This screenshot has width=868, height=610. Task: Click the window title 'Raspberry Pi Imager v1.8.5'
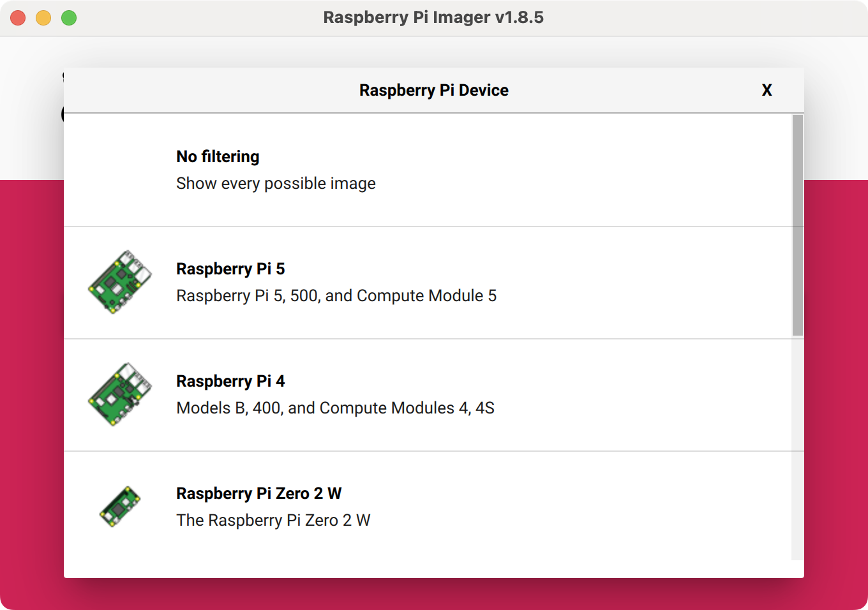coord(434,17)
